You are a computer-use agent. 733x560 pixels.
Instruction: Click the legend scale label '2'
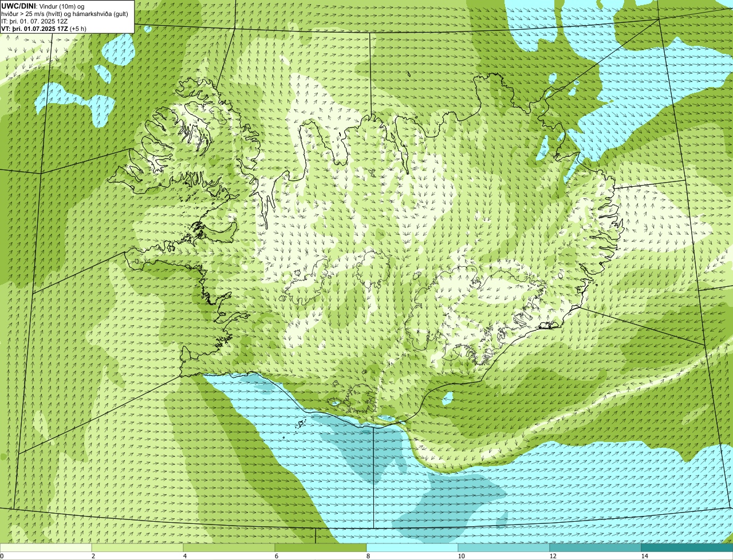tap(93, 556)
